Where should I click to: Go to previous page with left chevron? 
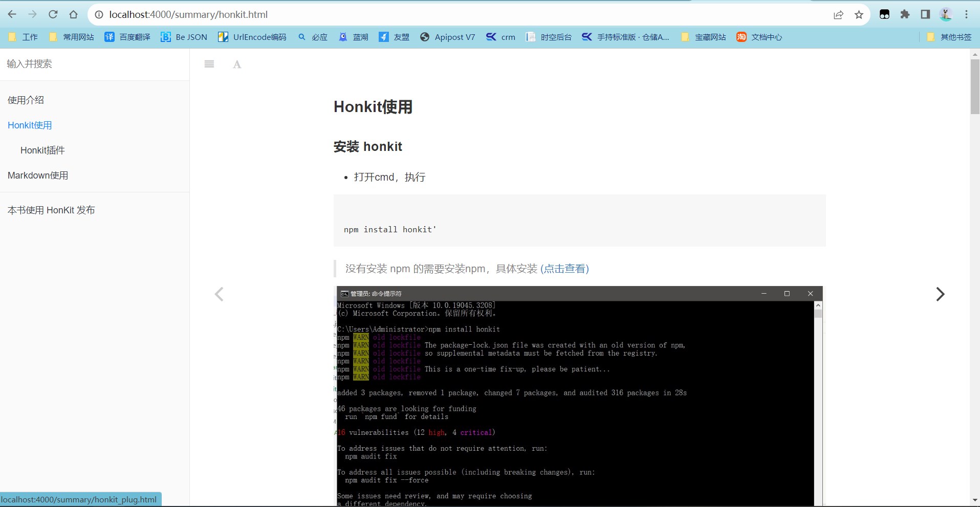tap(219, 294)
